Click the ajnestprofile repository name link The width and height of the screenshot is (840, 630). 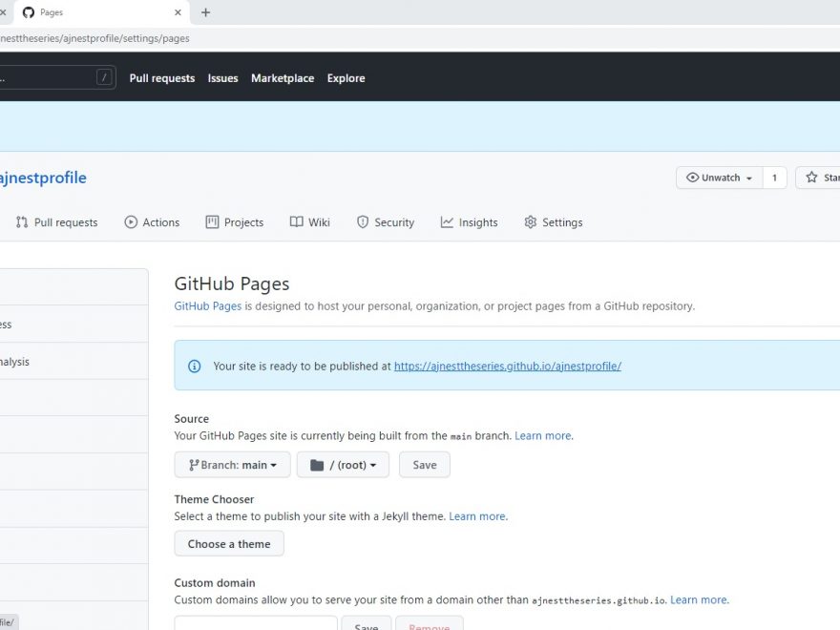point(43,178)
